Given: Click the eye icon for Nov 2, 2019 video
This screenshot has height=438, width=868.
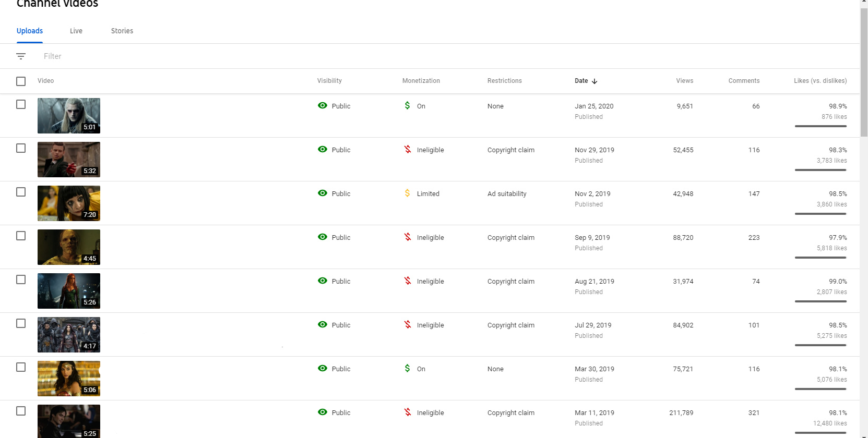Looking at the screenshot, I should tap(323, 193).
